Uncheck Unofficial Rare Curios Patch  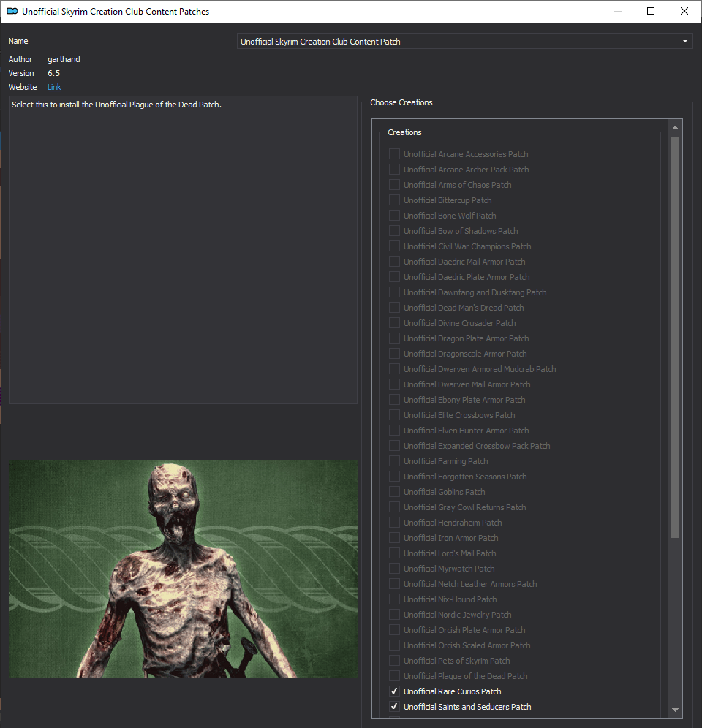pyautogui.click(x=394, y=691)
